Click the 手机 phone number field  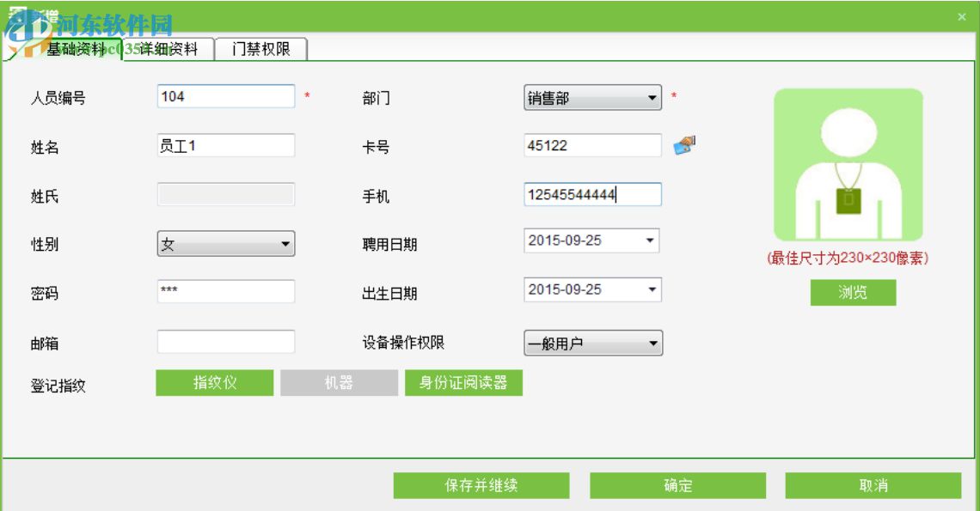[x=593, y=194]
